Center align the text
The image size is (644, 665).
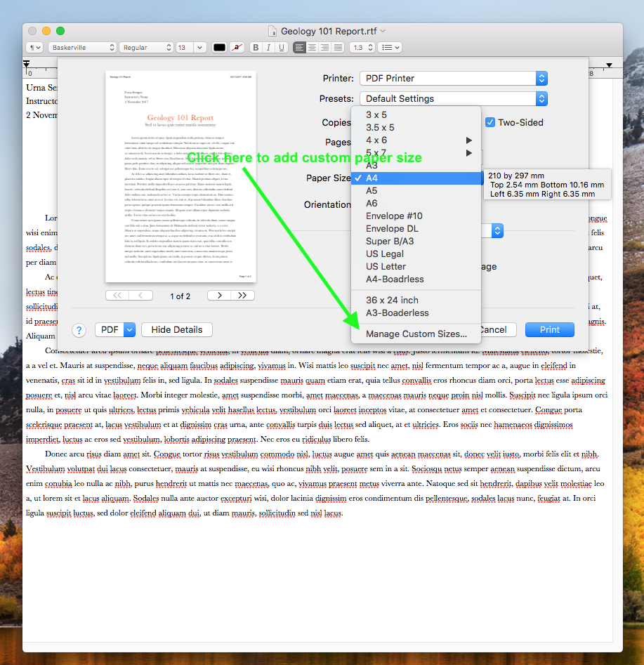click(313, 48)
